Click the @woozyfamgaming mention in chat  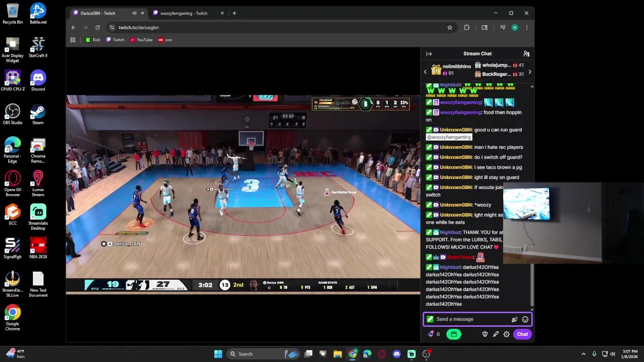tap(449, 137)
